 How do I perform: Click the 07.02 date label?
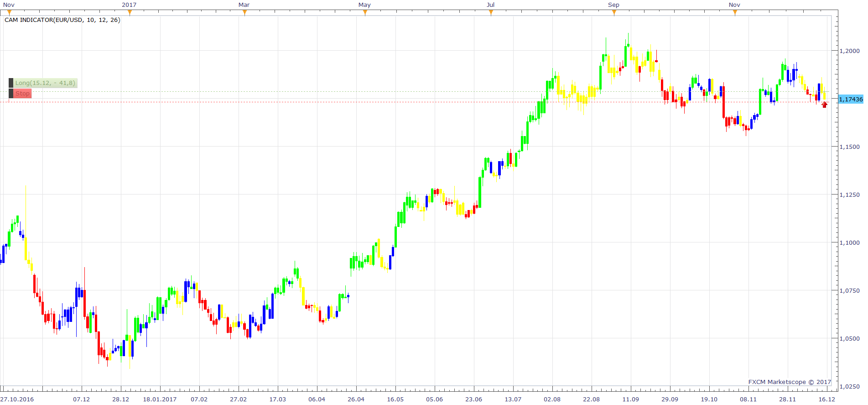click(x=199, y=399)
